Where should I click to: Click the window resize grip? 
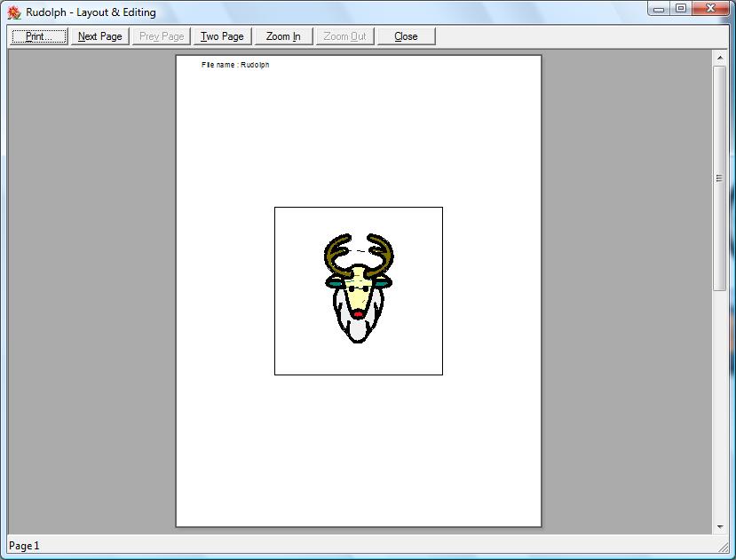tap(724, 547)
